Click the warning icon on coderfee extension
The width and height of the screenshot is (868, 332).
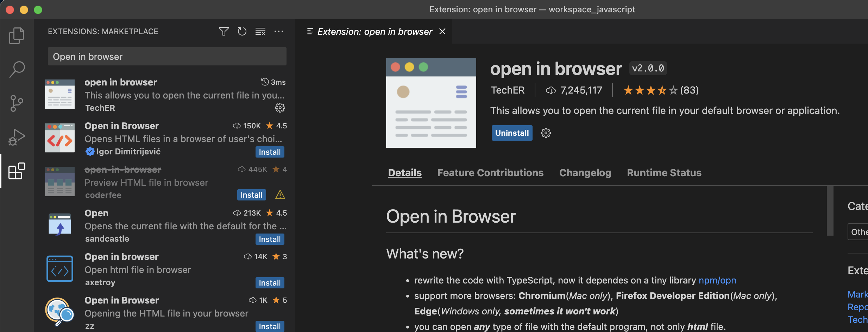(x=280, y=194)
